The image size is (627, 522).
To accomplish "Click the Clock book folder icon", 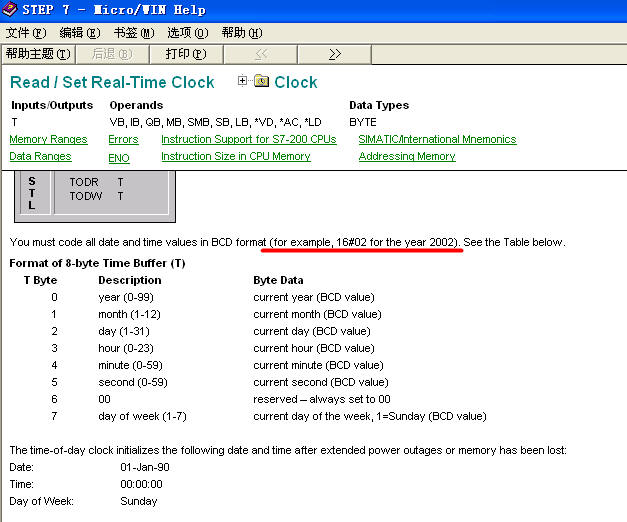I will pos(261,82).
